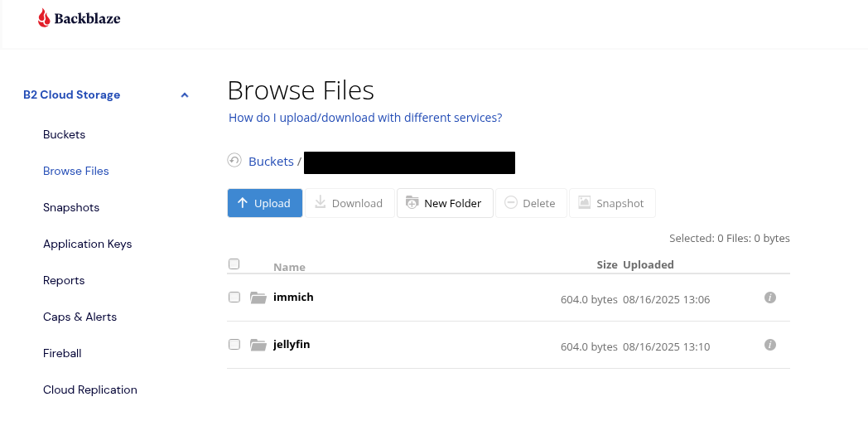Click the New Folder button
The width and height of the screenshot is (868, 421).
[x=445, y=203]
